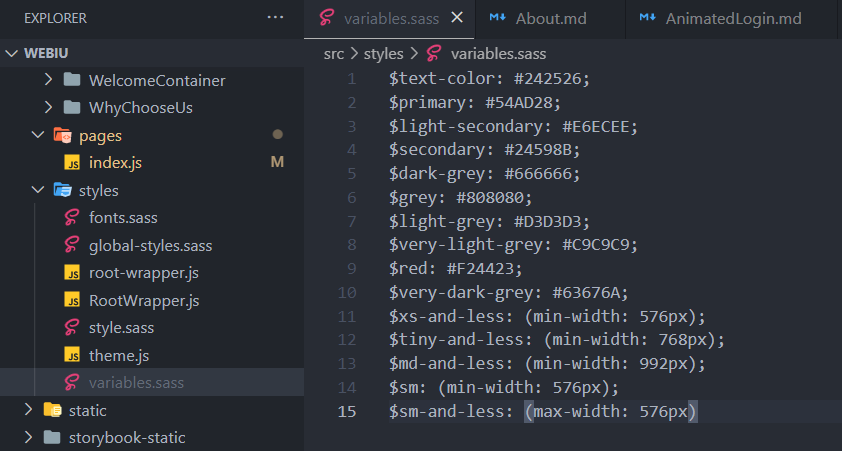
Task: Click the Sass icon of global-styles.sass
Action: click(72, 245)
